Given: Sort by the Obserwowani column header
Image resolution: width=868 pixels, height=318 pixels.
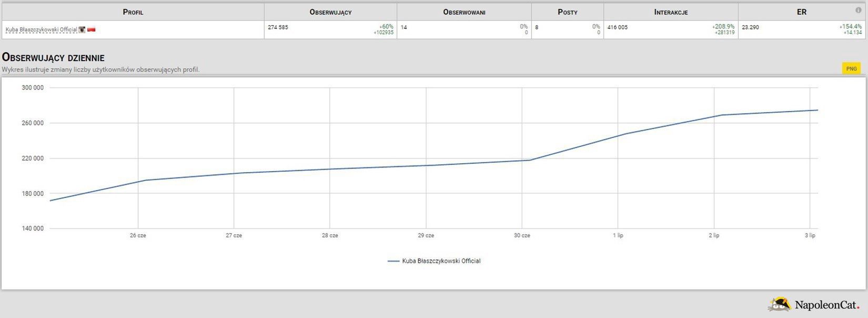Looking at the screenshot, I should tap(464, 12).
